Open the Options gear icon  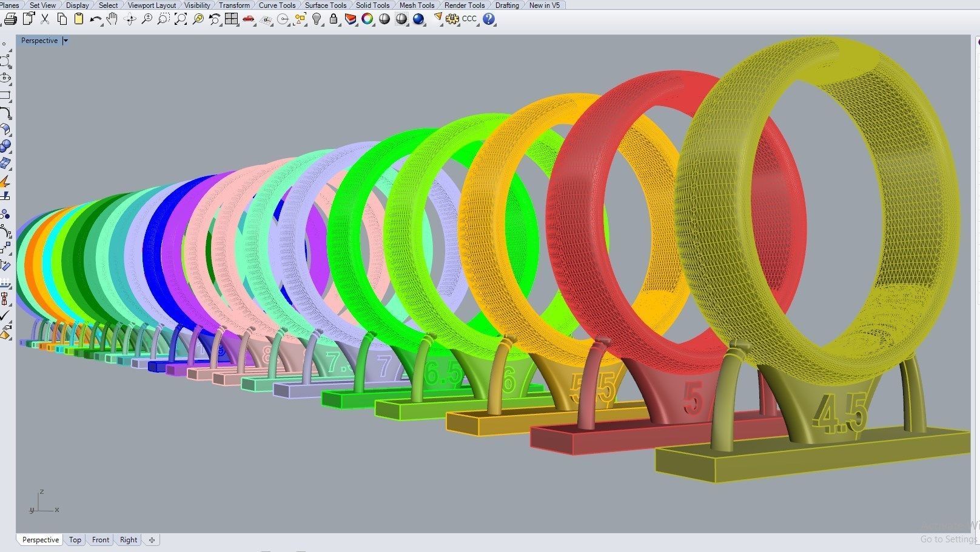pos(452,19)
